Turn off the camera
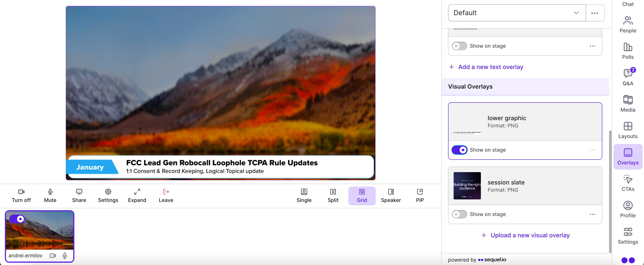 pyautogui.click(x=21, y=196)
